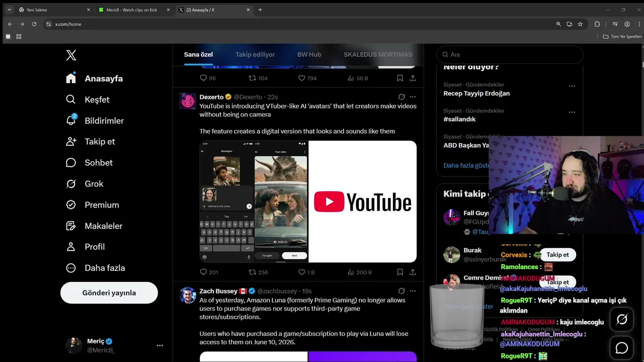
Task: Click Daha fazla göster under trends
Action: point(466,165)
